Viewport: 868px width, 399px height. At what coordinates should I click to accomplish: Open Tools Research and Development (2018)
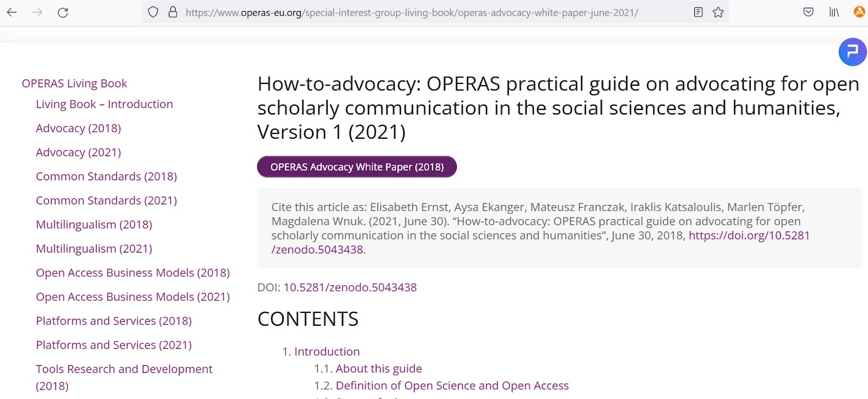pyautogui.click(x=124, y=377)
